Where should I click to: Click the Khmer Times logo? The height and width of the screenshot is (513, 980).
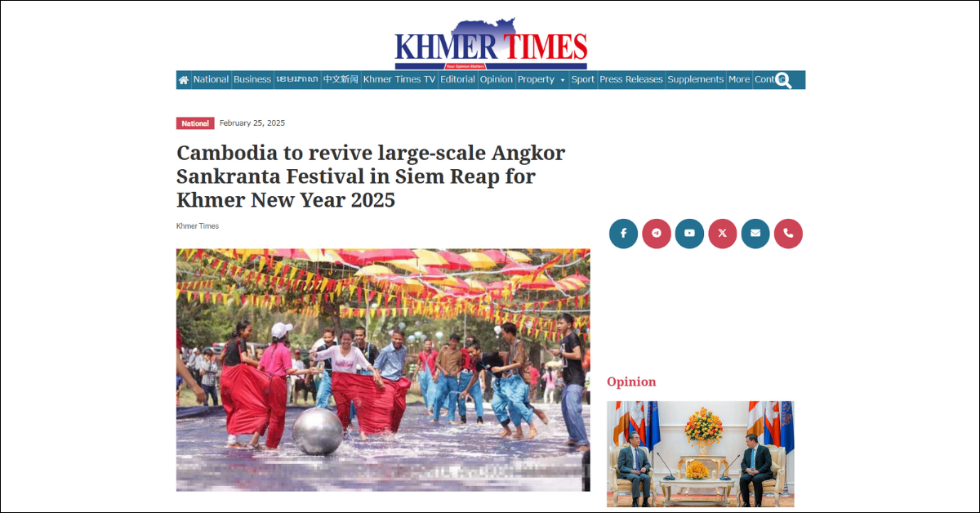pos(491,44)
